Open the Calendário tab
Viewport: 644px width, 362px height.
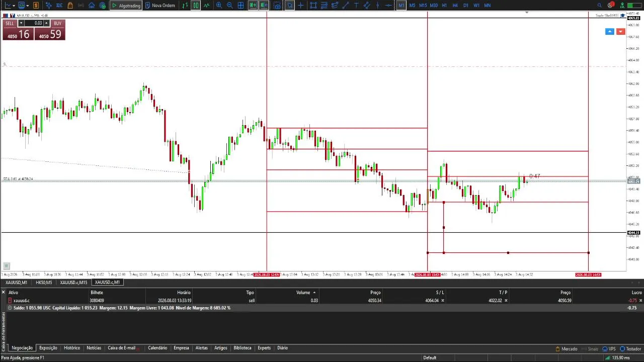157,348
